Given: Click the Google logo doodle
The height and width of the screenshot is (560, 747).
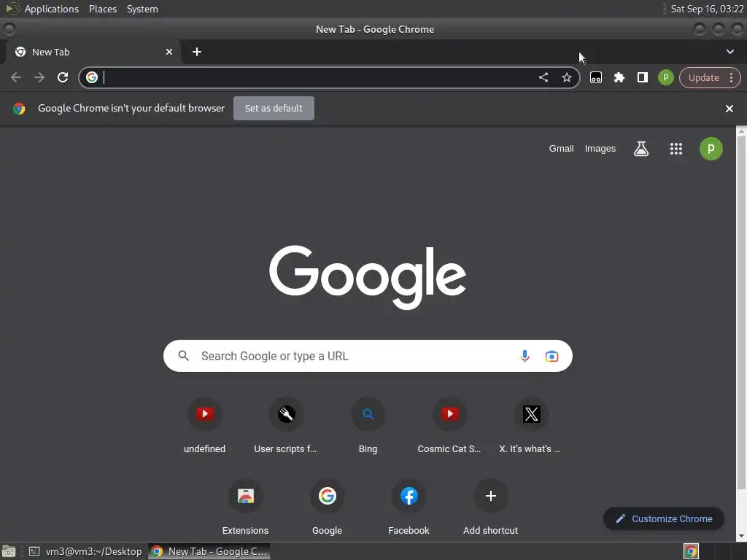Looking at the screenshot, I should (368, 276).
